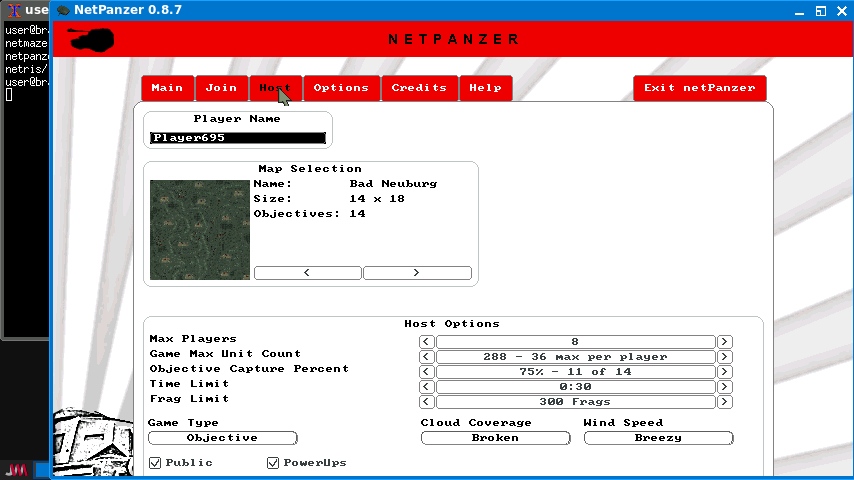This screenshot has height=480, width=854.
Task: Click Exit netPanzer button
Action: click(x=700, y=88)
